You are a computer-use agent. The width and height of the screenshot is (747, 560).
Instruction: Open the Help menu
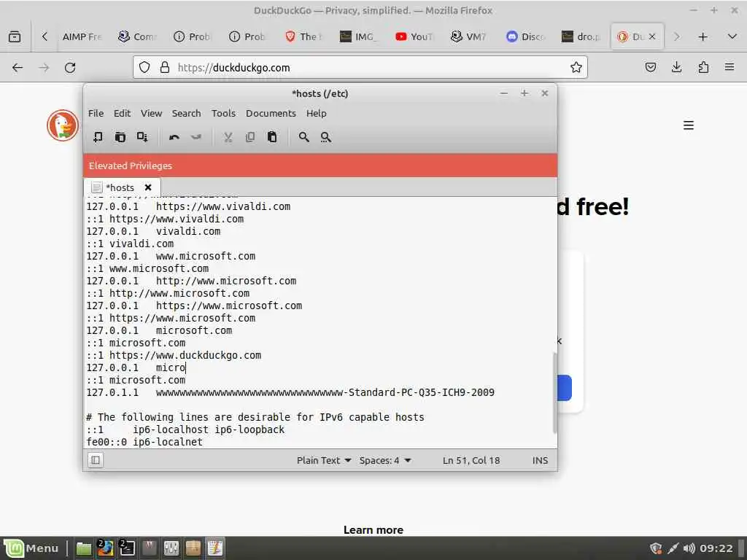(x=317, y=113)
